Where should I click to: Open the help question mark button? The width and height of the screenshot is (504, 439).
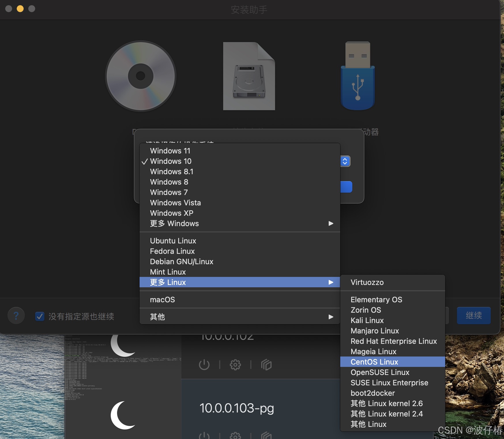click(16, 316)
